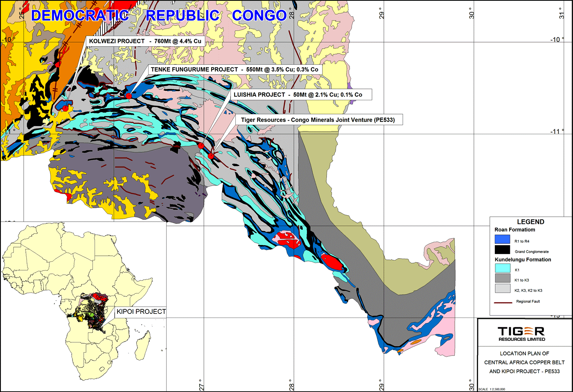The image size is (573, 392).
Task: Click the KIPOI PROJECT inset label
Action: pos(141,312)
